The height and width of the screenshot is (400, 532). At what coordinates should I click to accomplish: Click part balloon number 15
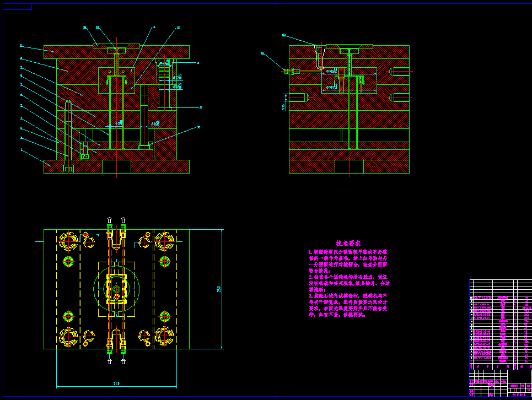coord(178,28)
